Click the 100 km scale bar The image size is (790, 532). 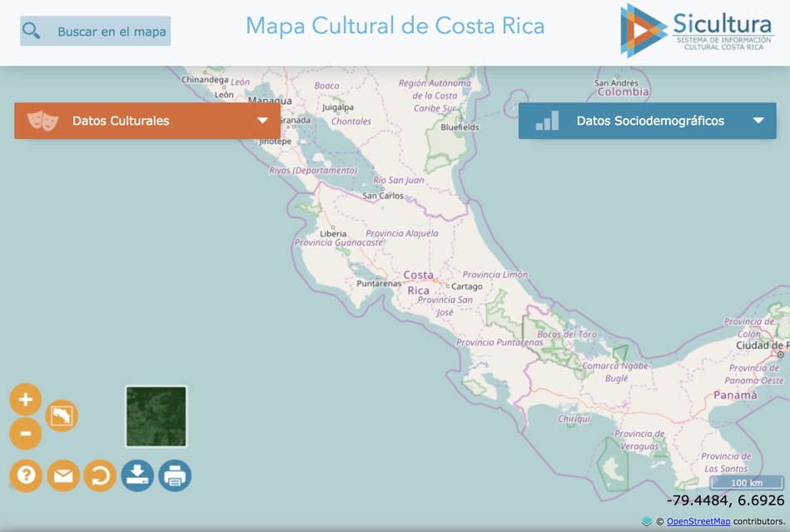click(x=746, y=483)
